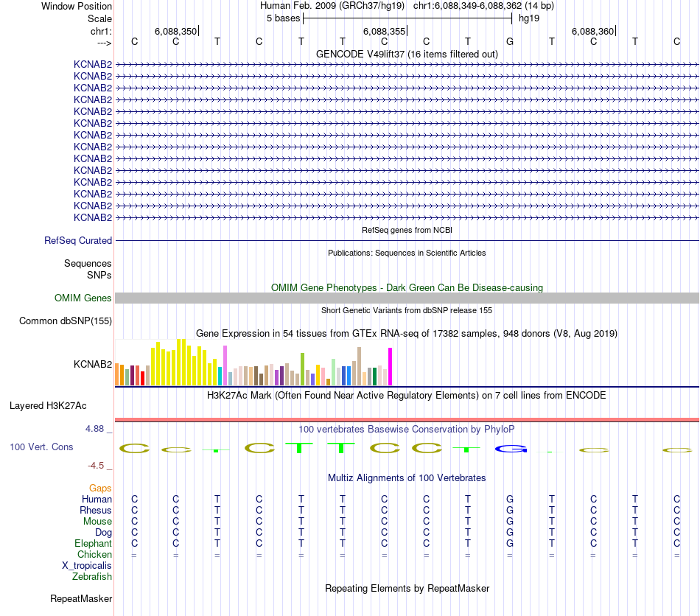
Task: Click the magenta last bar in the GTEx chart
Action: point(391,367)
